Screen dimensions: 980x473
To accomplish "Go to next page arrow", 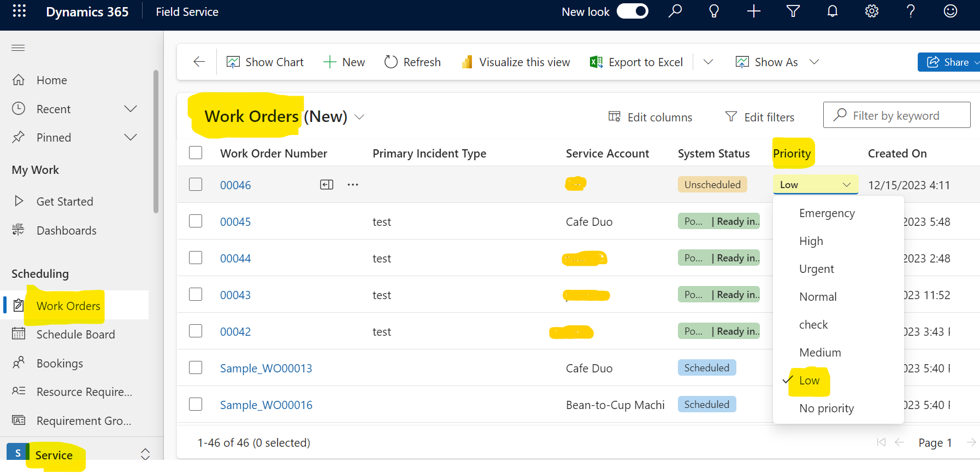I will coord(971,442).
